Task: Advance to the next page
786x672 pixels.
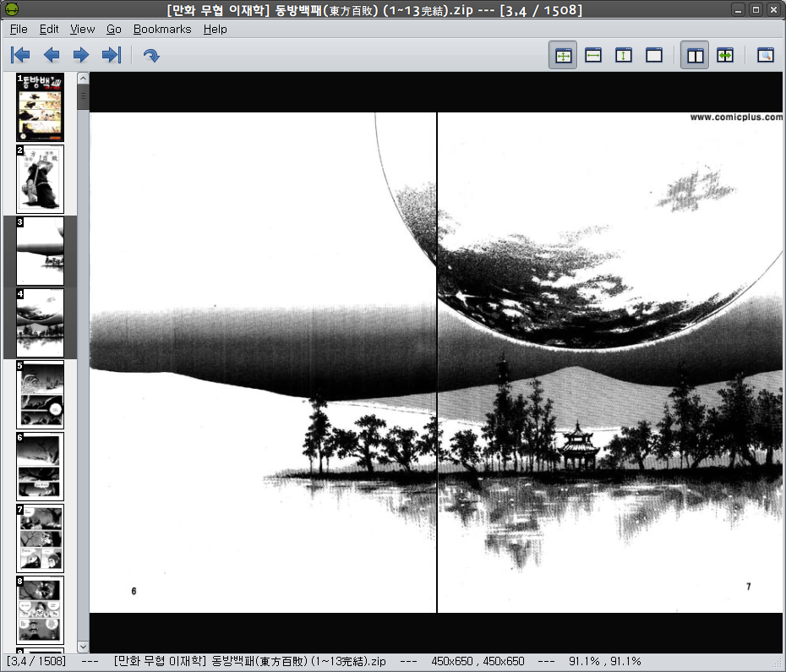Action: pos(80,55)
